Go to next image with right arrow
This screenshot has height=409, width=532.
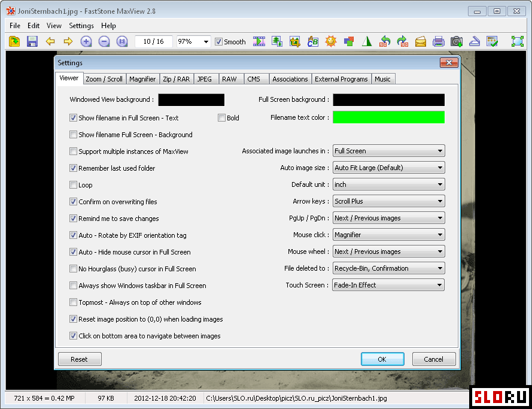tap(68, 41)
